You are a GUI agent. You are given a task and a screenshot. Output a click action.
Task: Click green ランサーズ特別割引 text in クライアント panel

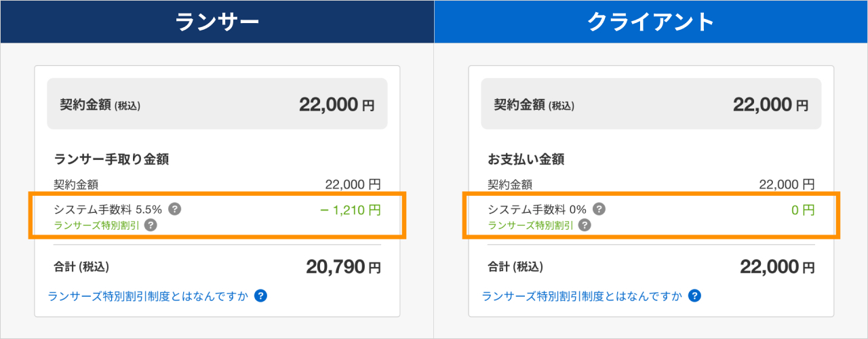click(x=530, y=225)
